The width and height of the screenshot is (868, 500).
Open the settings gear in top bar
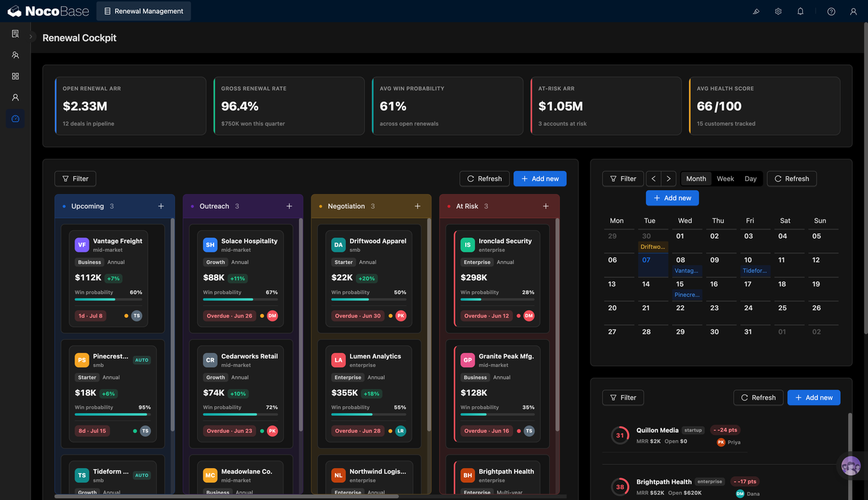778,12
